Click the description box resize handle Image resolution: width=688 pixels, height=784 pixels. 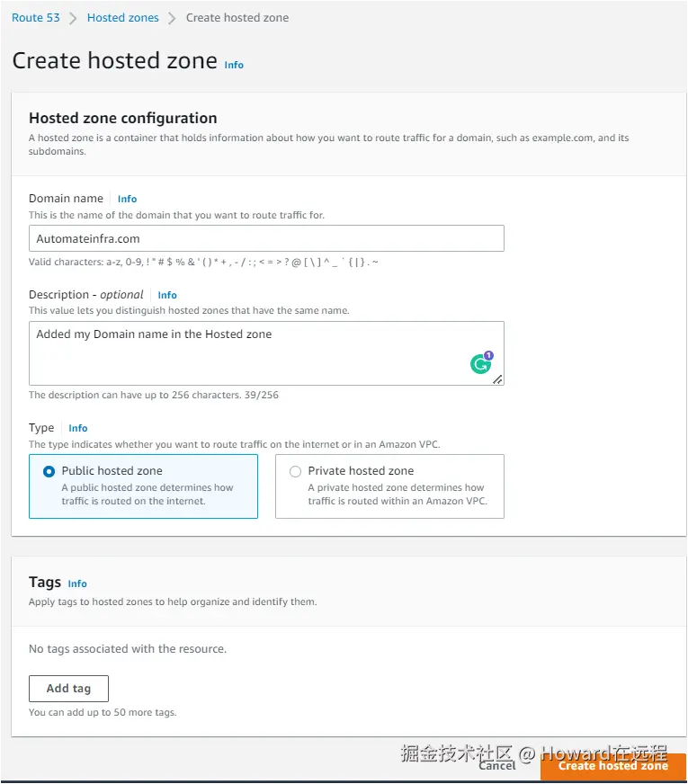(x=497, y=379)
